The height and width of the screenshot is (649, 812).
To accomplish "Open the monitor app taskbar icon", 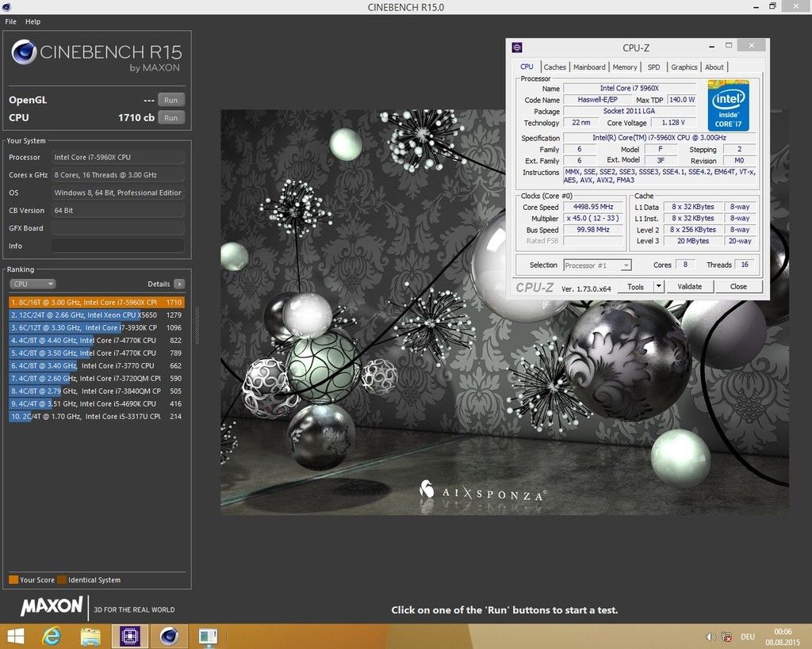I will 209,636.
